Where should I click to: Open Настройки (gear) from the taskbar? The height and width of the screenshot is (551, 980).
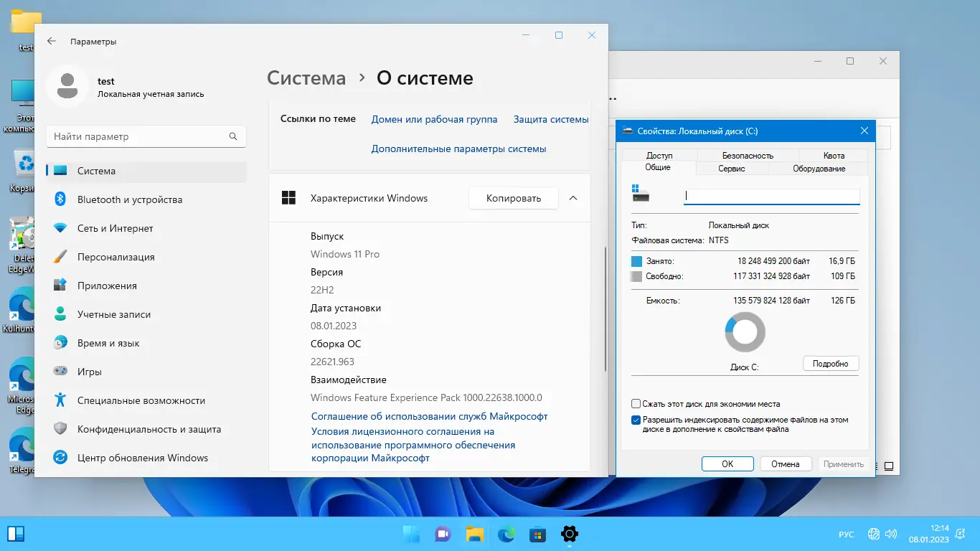pyautogui.click(x=569, y=534)
